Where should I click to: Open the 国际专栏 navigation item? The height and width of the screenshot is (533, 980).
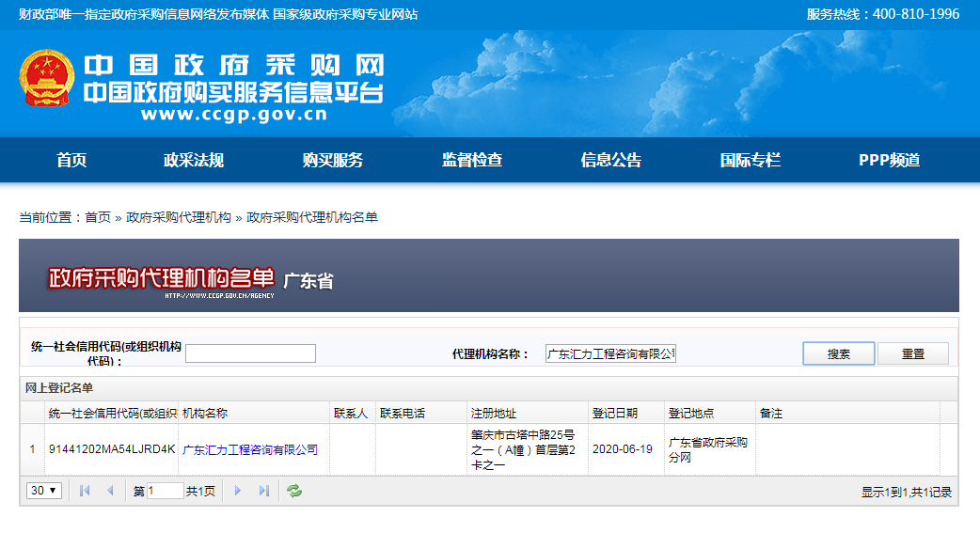click(751, 160)
